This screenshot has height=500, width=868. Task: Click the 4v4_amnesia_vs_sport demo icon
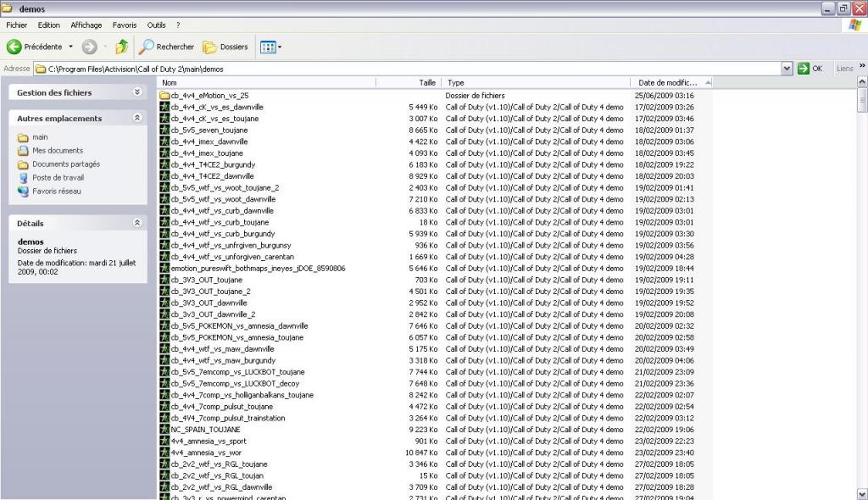tap(164, 441)
